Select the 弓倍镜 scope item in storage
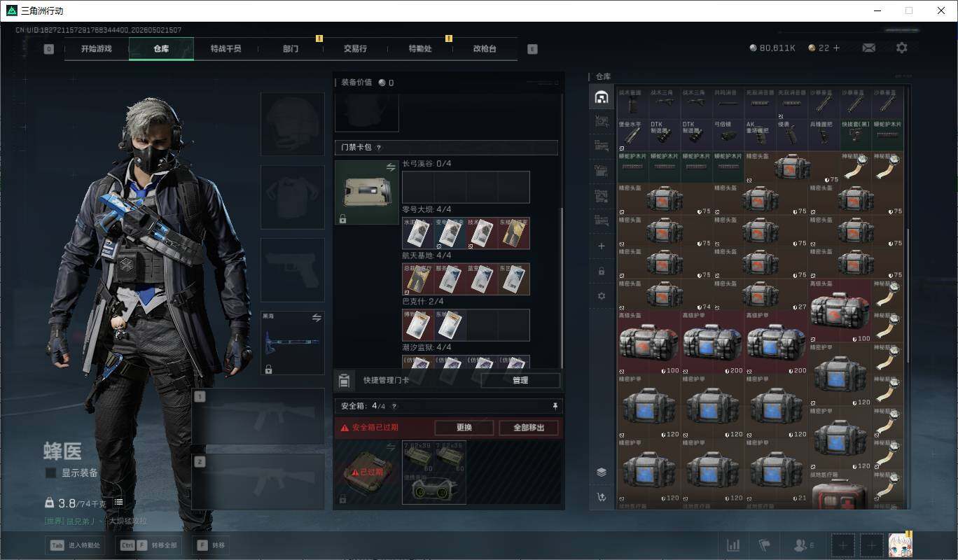The image size is (958, 560). point(728,135)
